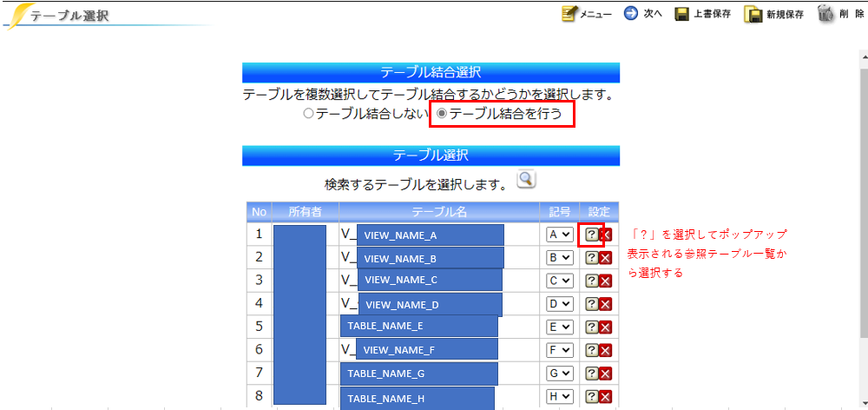
Task: Click the red X delete icon in row 8
Action: coord(606,397)
